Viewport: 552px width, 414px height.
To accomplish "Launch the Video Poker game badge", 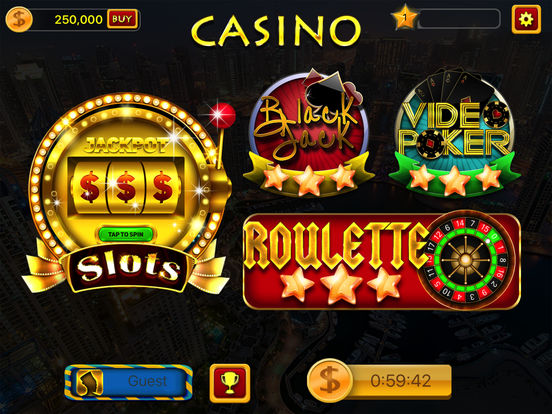I will (454, 132).
